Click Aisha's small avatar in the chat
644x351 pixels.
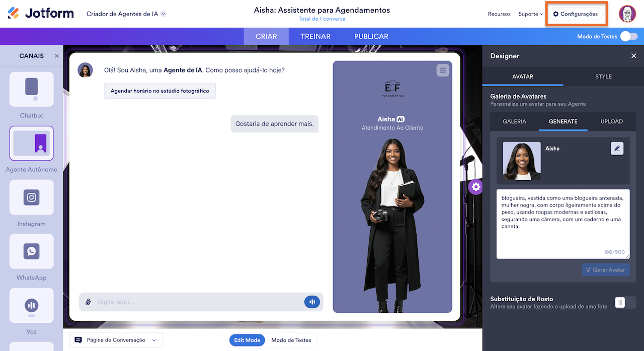[x=85, y=70]
